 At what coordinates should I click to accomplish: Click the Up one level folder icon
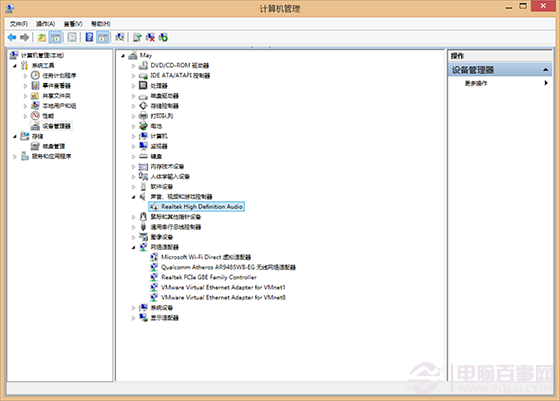42,37
